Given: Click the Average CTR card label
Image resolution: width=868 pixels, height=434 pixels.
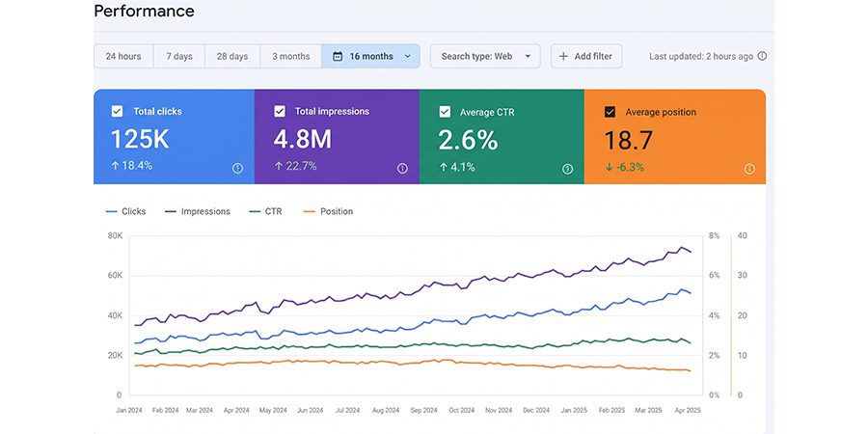Looking at the screenshot, I should coord(487,112).
